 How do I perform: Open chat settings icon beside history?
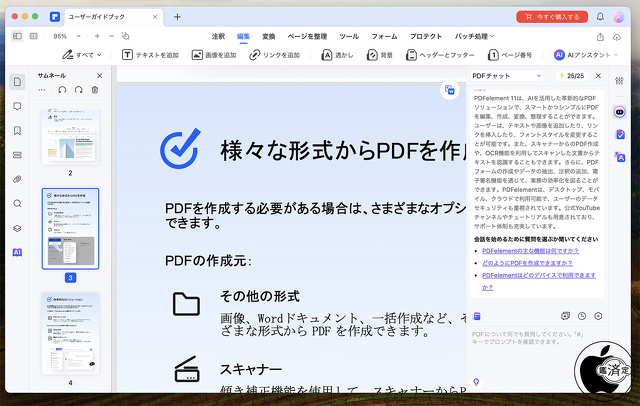point(598,316)
